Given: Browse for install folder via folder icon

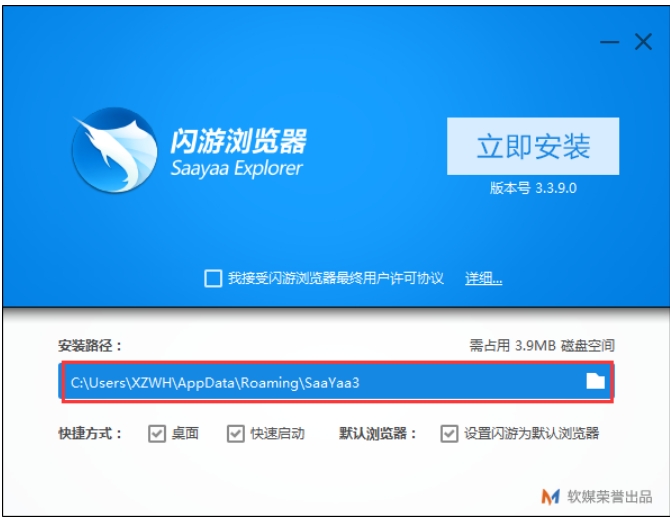Looking at the screenshot, I should [595, 381].
